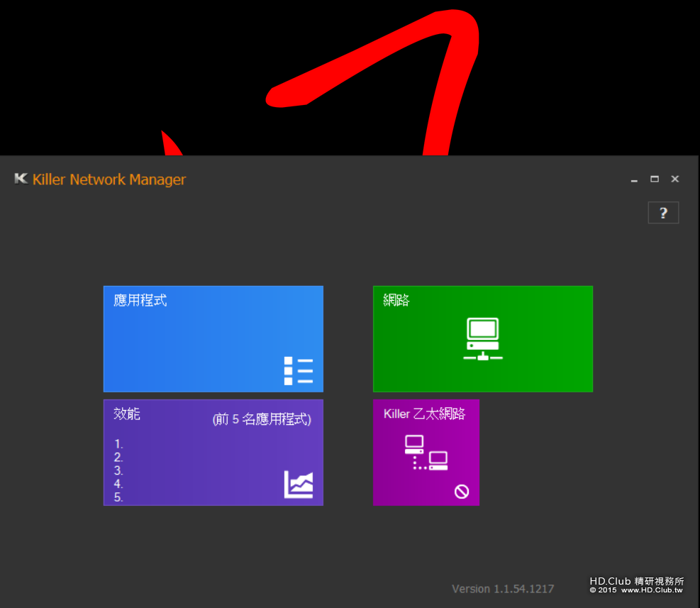The height and width of the screenshot is (608, 700).
Task: Click the chart icon in 效能 tile
Action: [299, 485]
